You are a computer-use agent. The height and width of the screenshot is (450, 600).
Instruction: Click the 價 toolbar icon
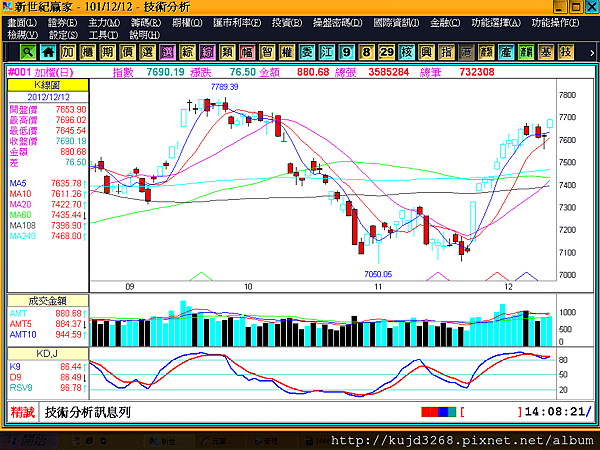[x=127, y=52]
